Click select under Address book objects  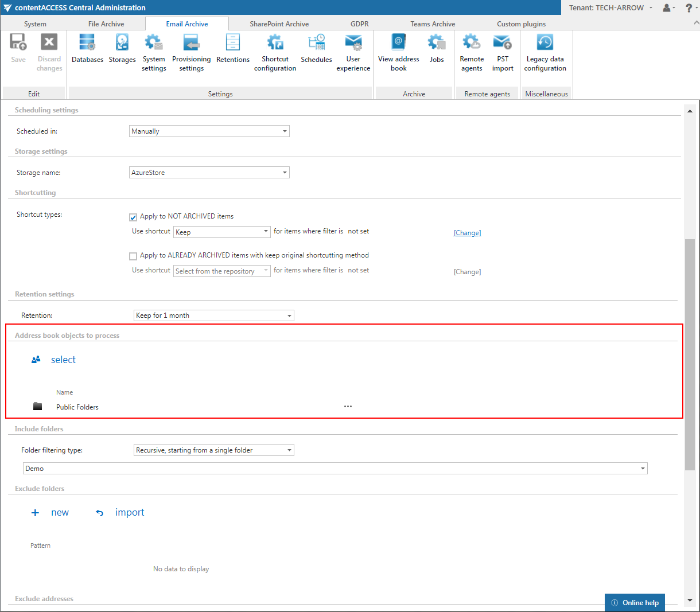tap(63, 360)
